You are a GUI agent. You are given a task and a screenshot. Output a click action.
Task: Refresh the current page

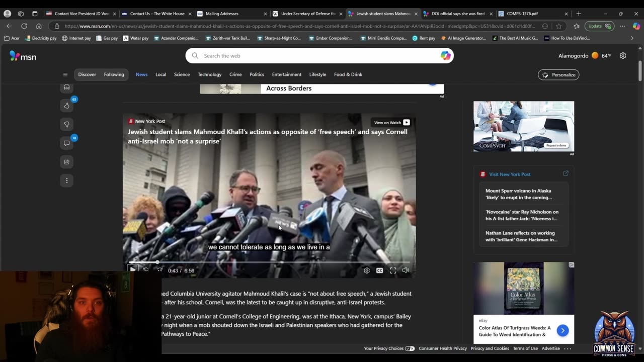pyautogui.click(x=24, y=26)
